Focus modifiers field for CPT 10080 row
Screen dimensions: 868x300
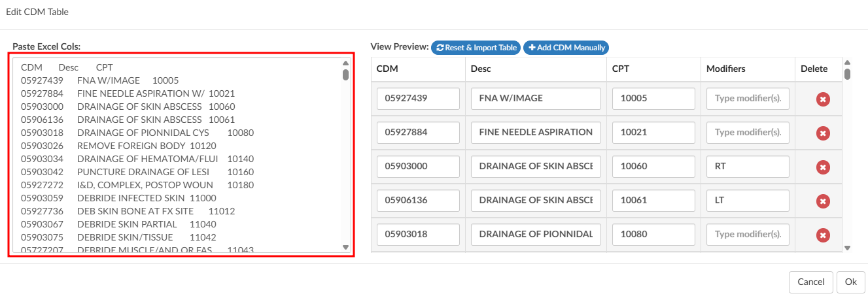click(x=748, y=235)
